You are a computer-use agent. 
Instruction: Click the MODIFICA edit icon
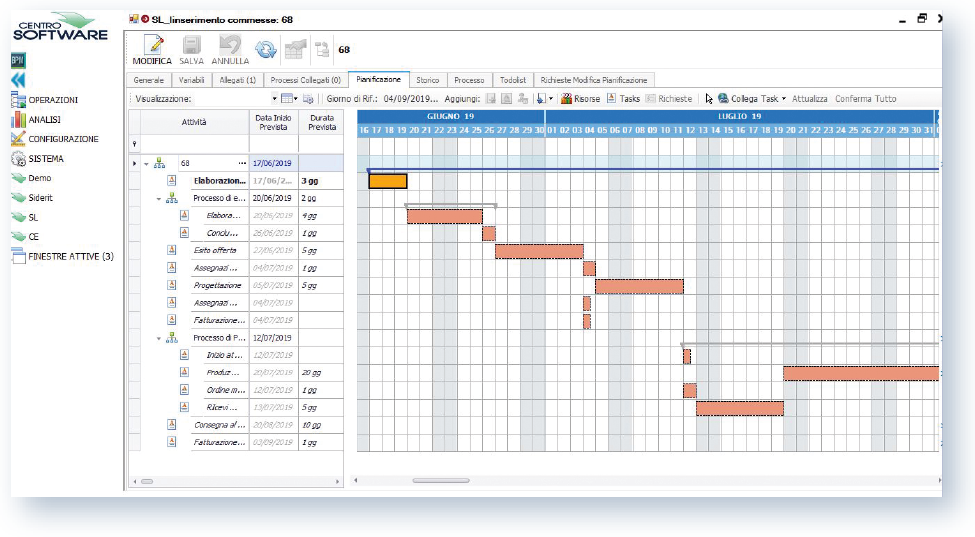pos(152,46)
